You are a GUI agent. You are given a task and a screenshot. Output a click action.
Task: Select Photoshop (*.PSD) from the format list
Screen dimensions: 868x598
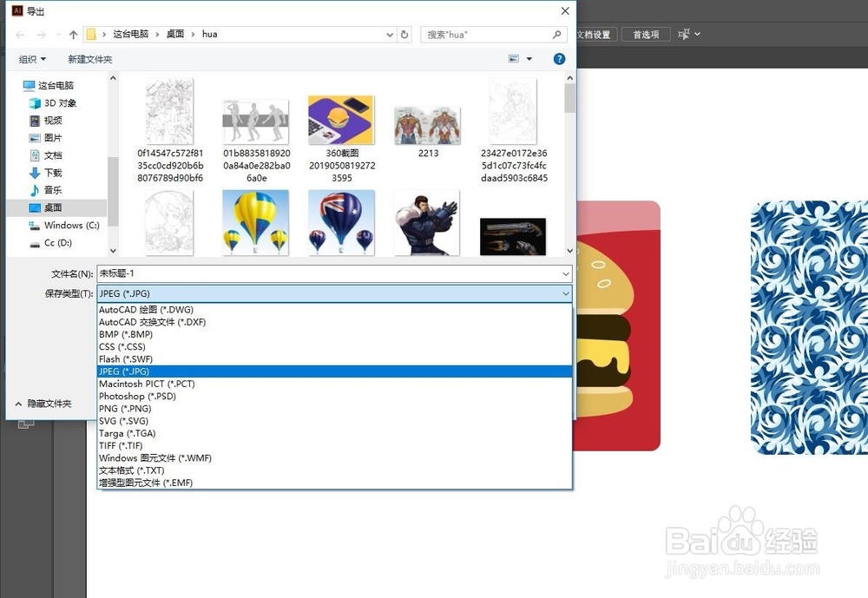pos(137,396)
